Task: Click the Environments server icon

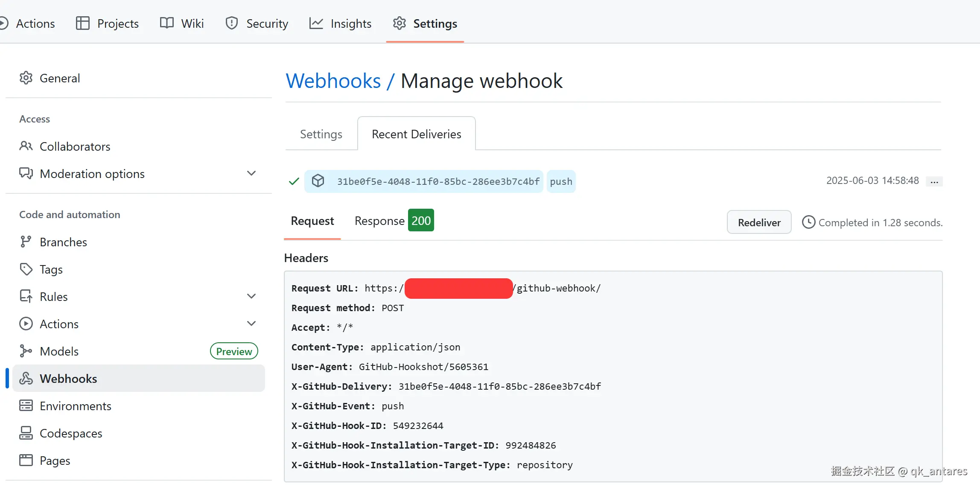Action: (26, 406)
